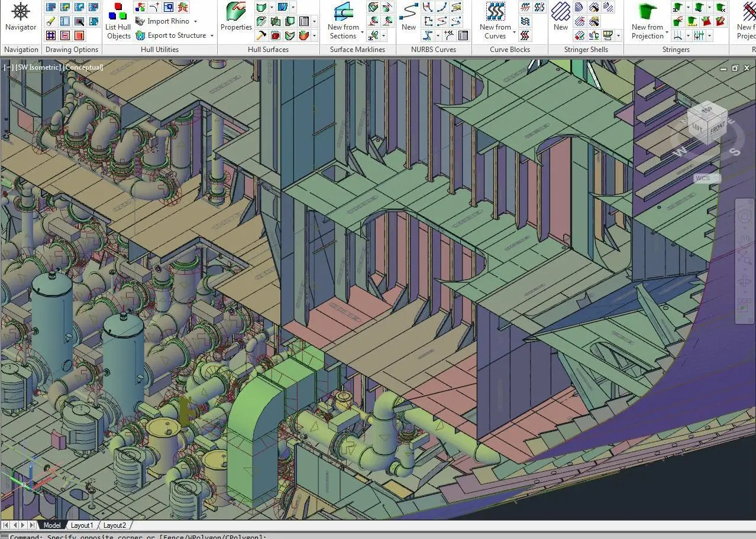The height and width of the screenshot is (539, 756).
Task: Click the Stringers panel title
Action: point(676,50)
